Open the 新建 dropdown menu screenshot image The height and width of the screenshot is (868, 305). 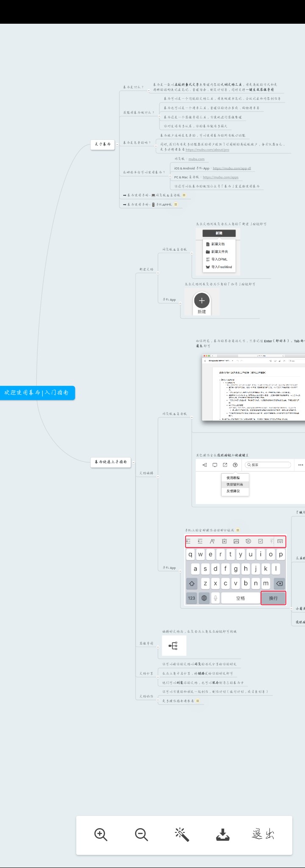[218, 251]
